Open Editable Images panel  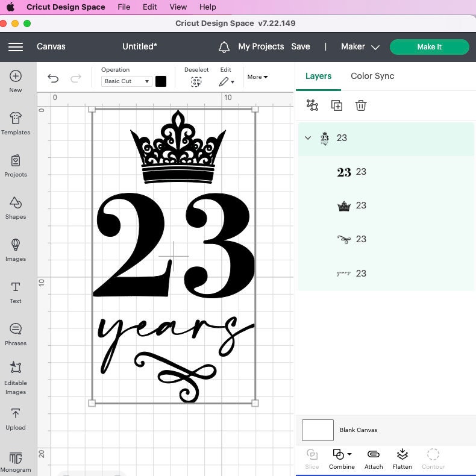click(16, 378)
